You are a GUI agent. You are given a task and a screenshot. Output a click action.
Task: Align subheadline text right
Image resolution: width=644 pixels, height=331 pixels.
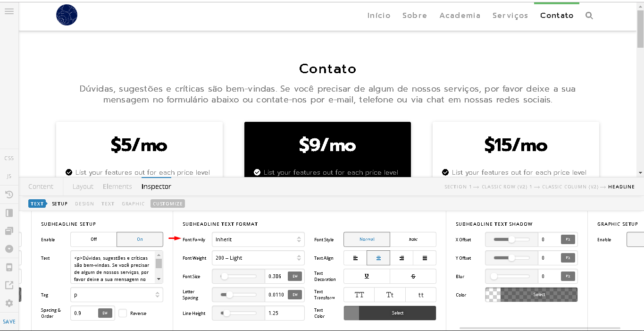point(401,258)
